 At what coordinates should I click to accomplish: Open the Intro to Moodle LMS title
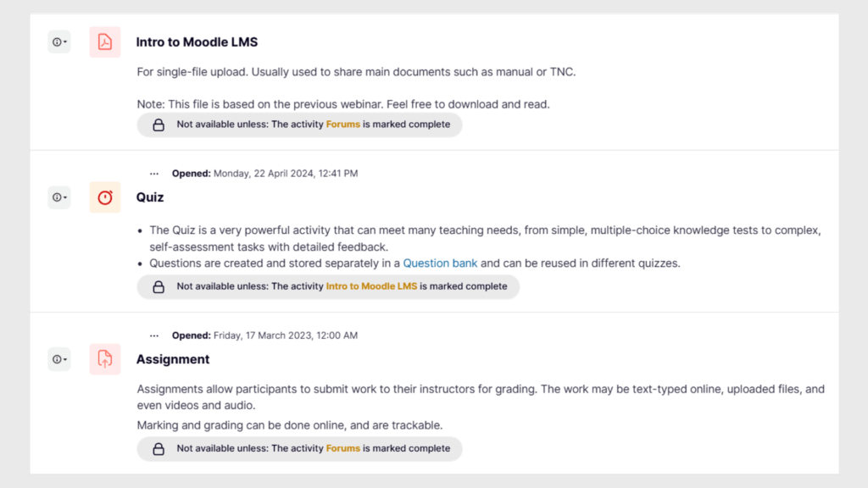pos(197,42)
